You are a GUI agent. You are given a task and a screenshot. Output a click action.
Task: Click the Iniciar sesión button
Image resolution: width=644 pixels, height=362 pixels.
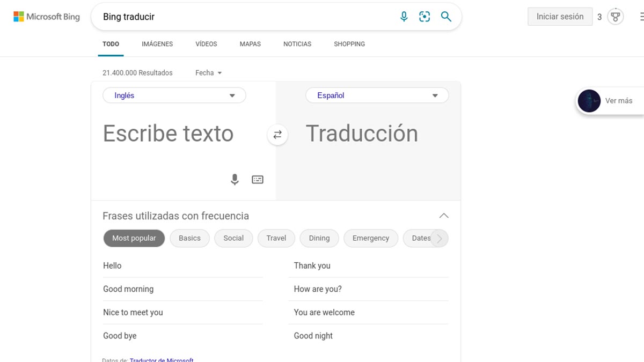pyautogui.click(x=560, y=17)
